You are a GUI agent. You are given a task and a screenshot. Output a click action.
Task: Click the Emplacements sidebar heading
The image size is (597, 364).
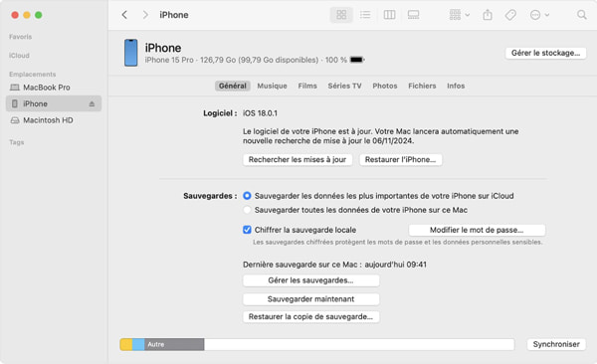(33, 75)
